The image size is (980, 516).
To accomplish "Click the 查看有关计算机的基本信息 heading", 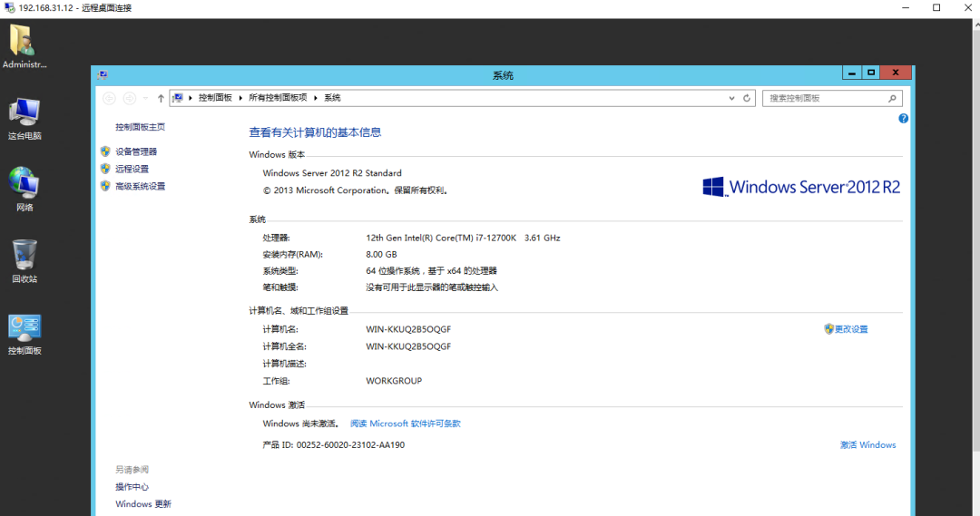I will click(x=315, y=132).
